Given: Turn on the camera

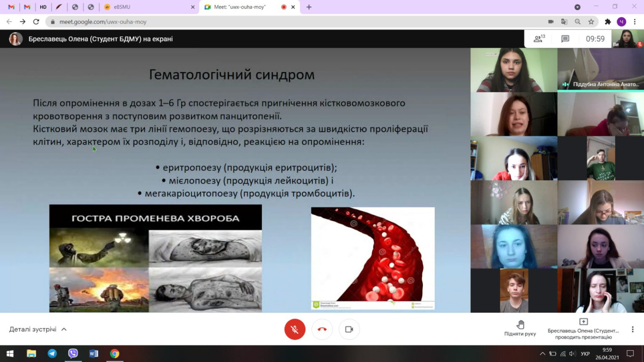Looking at the screenshot, I should click(349, 329).
